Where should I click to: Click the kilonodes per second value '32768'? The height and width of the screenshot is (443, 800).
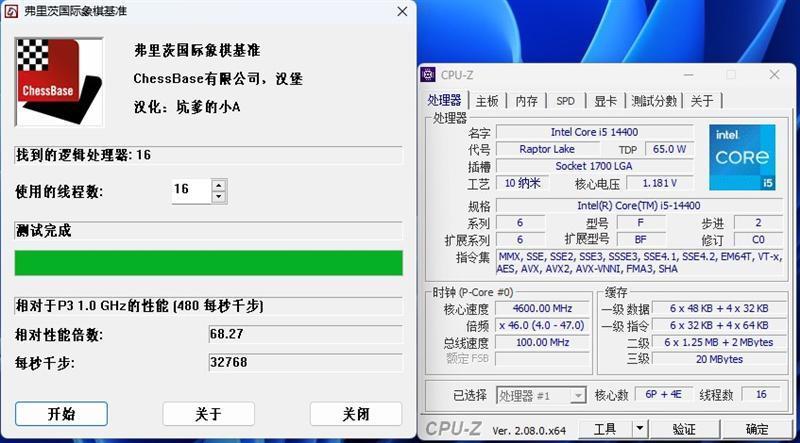click(305, 362)
